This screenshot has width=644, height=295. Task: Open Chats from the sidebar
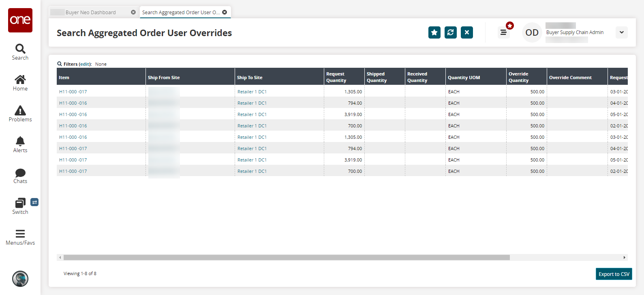coord(20,176)
